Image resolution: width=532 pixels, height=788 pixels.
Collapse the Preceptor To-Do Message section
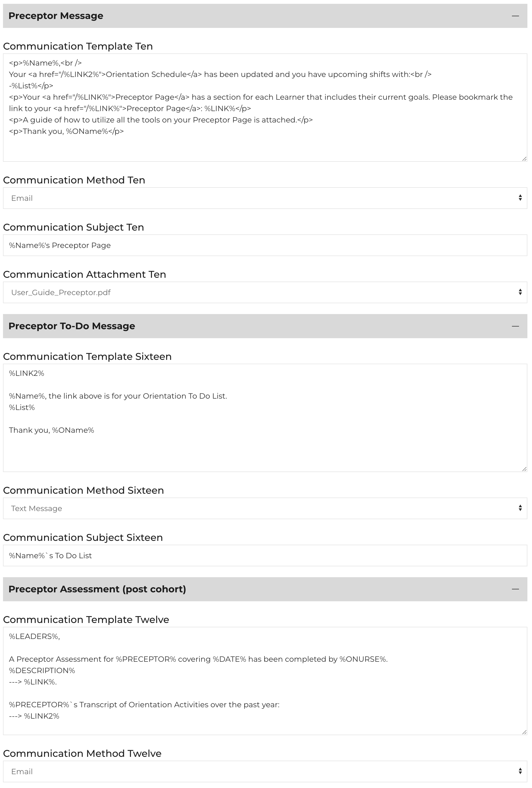click(515, 326)
